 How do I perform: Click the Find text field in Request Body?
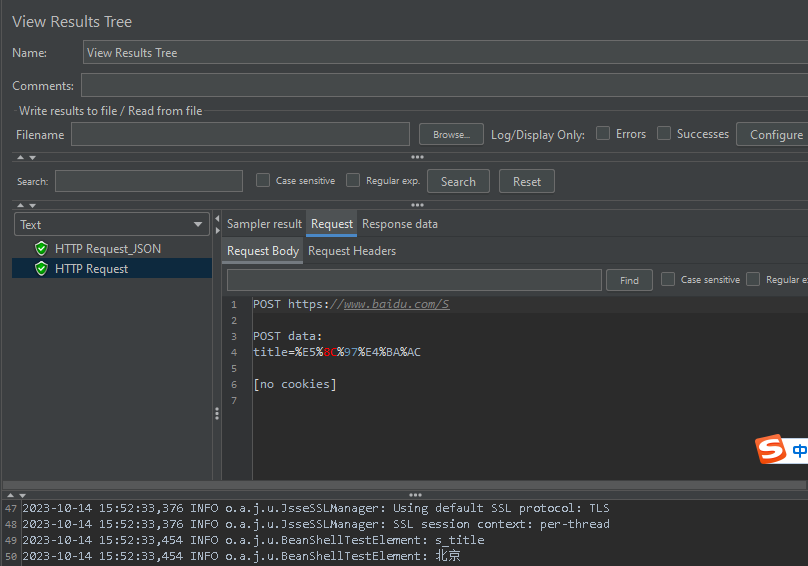point(414,280)
